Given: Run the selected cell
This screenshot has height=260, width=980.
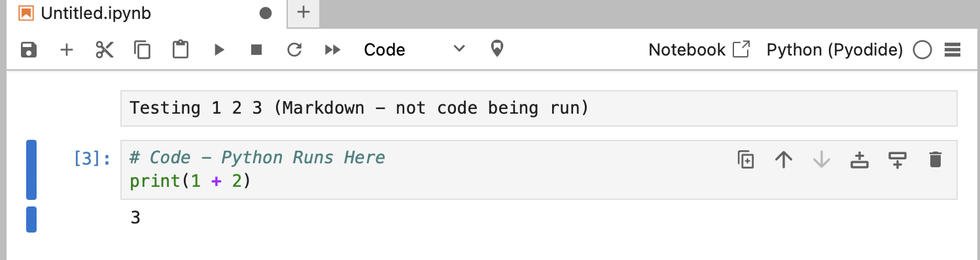Looking at the screenshot, I should (219, 50).
